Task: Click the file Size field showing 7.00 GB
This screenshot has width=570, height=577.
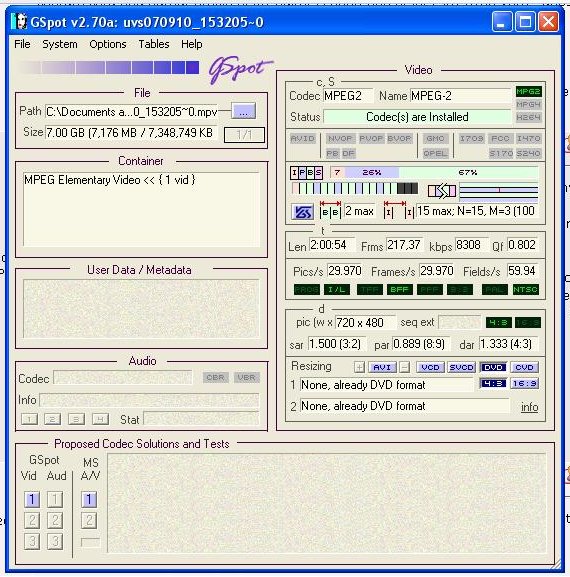Action: (131, 132)
